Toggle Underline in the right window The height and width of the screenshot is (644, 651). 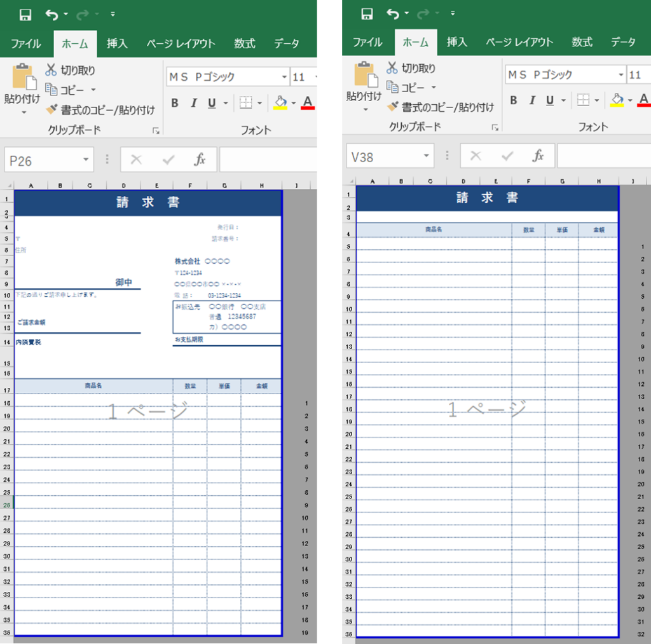coord(550,100)
